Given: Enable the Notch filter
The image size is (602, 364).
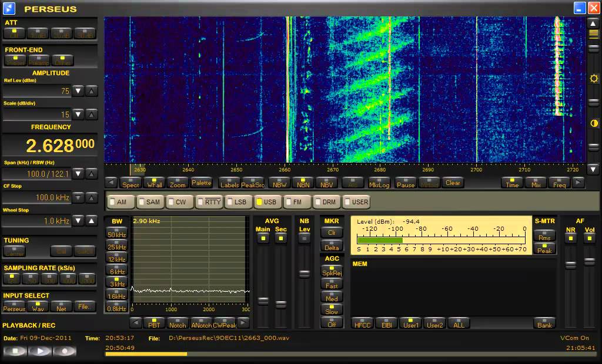Looking at the screenshot, I should (x=178, y=323).
